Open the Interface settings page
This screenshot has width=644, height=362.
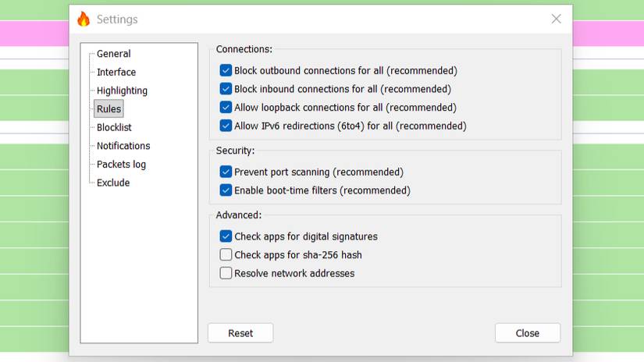pos(116,73)
